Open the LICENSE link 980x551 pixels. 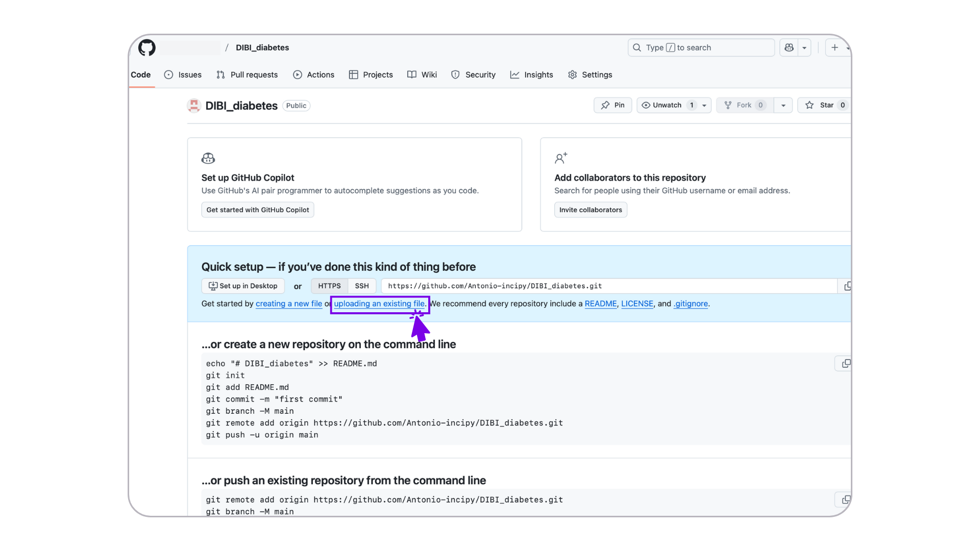point(637,304)
